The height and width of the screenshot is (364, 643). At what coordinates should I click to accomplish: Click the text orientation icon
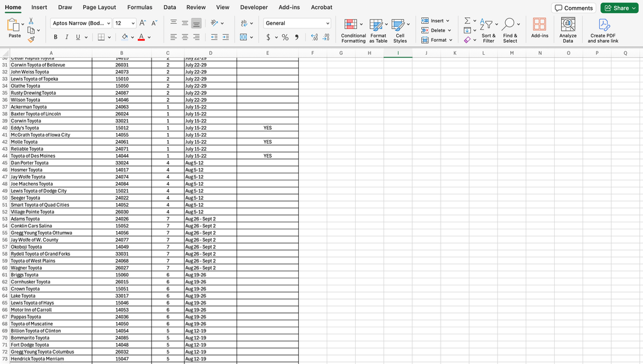(214, 23)
